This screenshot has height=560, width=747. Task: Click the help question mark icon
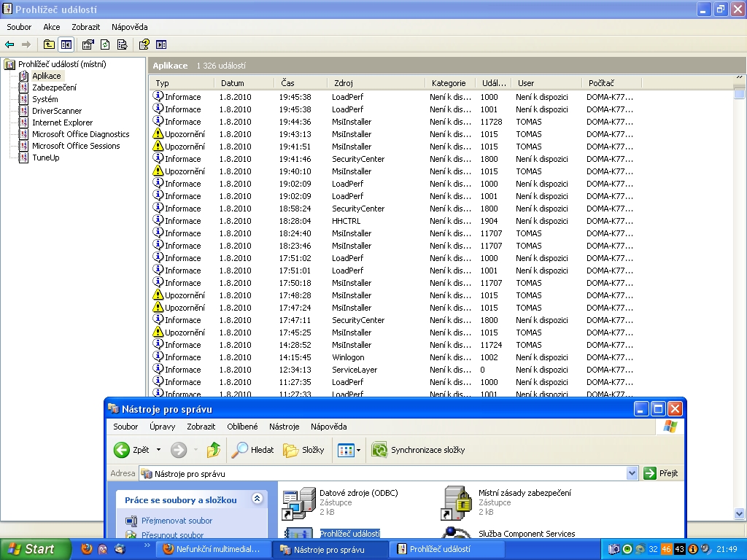coord(144,44)
